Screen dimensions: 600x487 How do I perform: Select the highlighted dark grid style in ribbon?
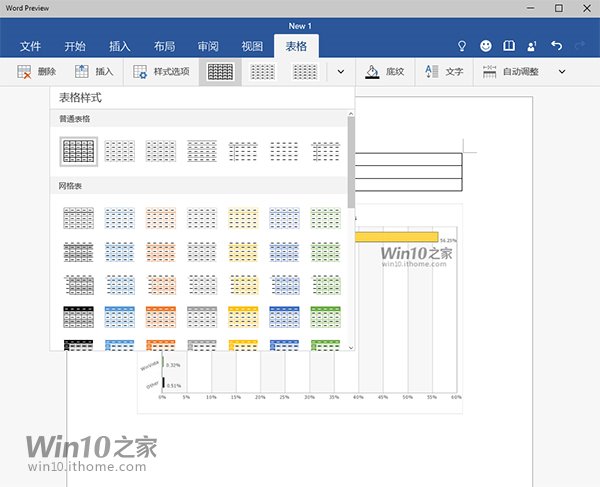tap(220, 72)
